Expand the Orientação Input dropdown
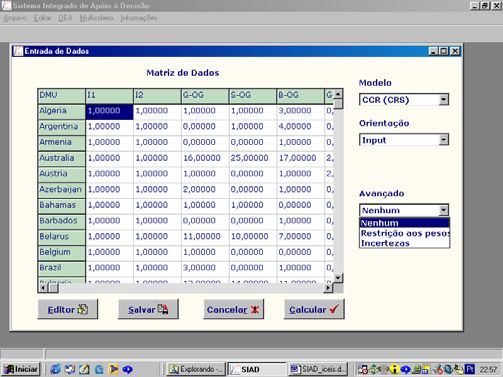Viewport: 503px width, 377px height. 443,140
